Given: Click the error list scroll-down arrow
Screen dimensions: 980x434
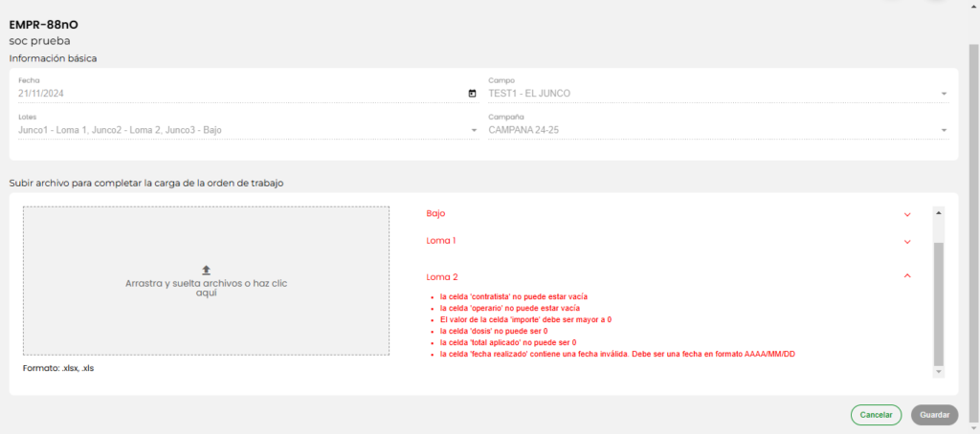Looking at the screenshot, I should (x=938, y=371).
